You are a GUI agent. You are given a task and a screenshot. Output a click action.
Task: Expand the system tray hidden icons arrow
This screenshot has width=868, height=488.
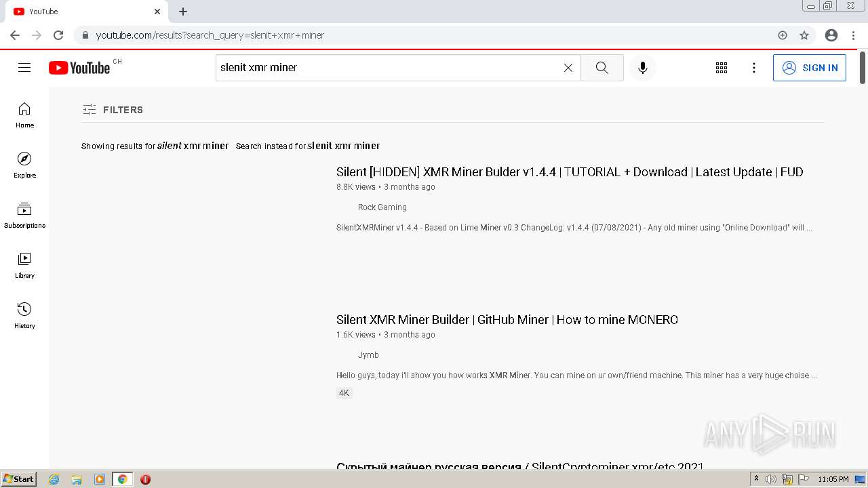[x=756, y=479]
